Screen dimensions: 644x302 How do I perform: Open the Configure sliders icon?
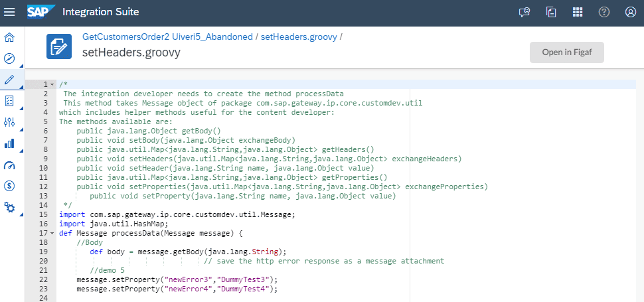click(9, 122)
